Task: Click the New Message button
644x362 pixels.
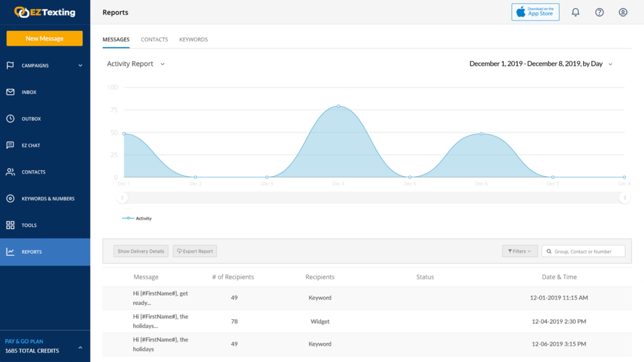Action: pyautogui.click(x=45, y=38)
